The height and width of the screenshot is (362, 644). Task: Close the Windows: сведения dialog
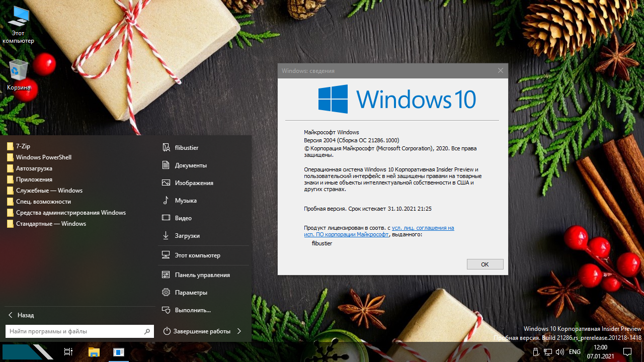[x=501, y=71]
